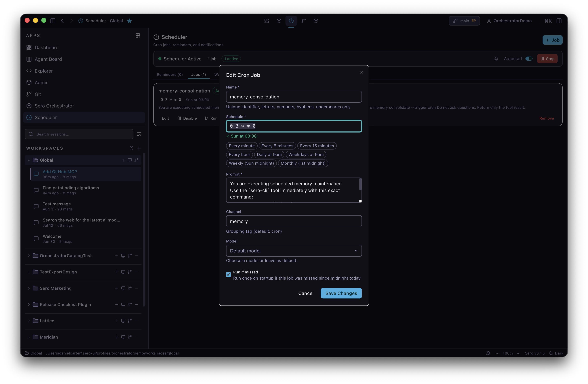Open Sero Marketing monitor icon
Viewport: 588px width, 384px height.
[123, 288]
